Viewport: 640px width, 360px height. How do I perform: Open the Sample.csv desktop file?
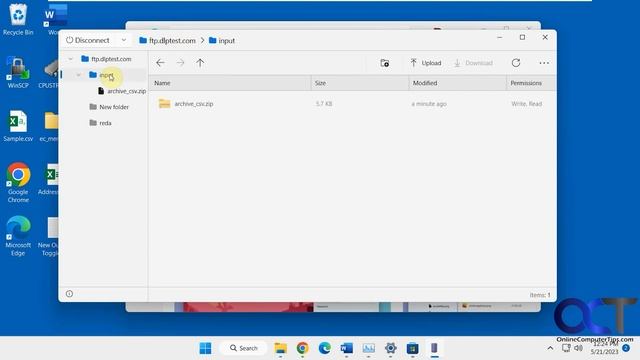(x=18, y=126)
